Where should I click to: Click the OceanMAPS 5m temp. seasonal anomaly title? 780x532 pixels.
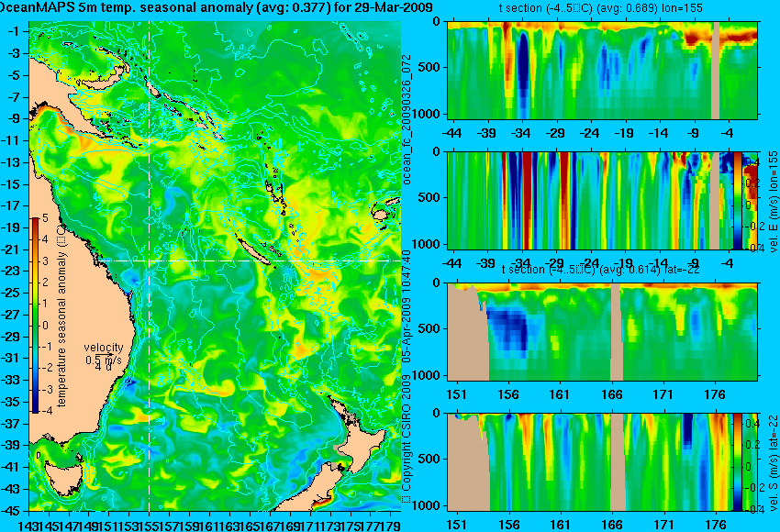coord(216,7)
